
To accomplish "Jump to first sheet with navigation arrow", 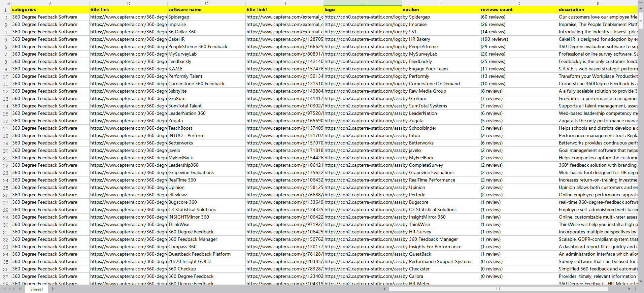I will click(4, 289).
